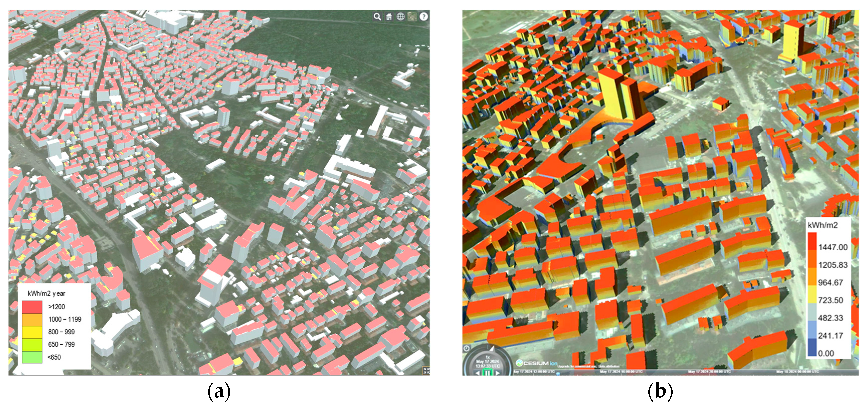868x406 pixels.
Task: Click the home view button
Action: 389,16
